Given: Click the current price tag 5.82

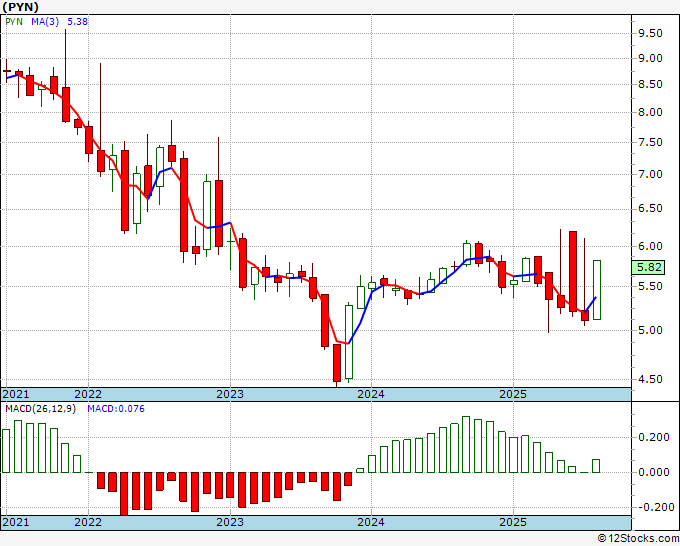Looking at the screenshot, I should [x=649, y=267].
